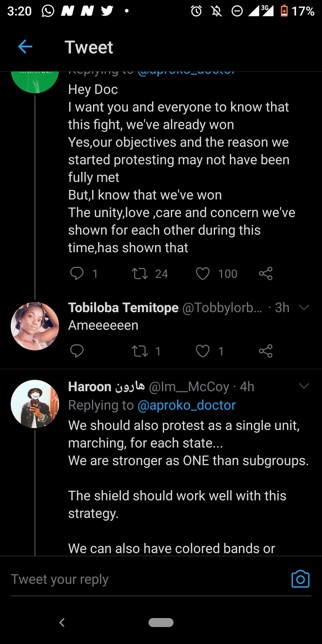
Task: Tap the Android home pill button
Action: point(161,622)
